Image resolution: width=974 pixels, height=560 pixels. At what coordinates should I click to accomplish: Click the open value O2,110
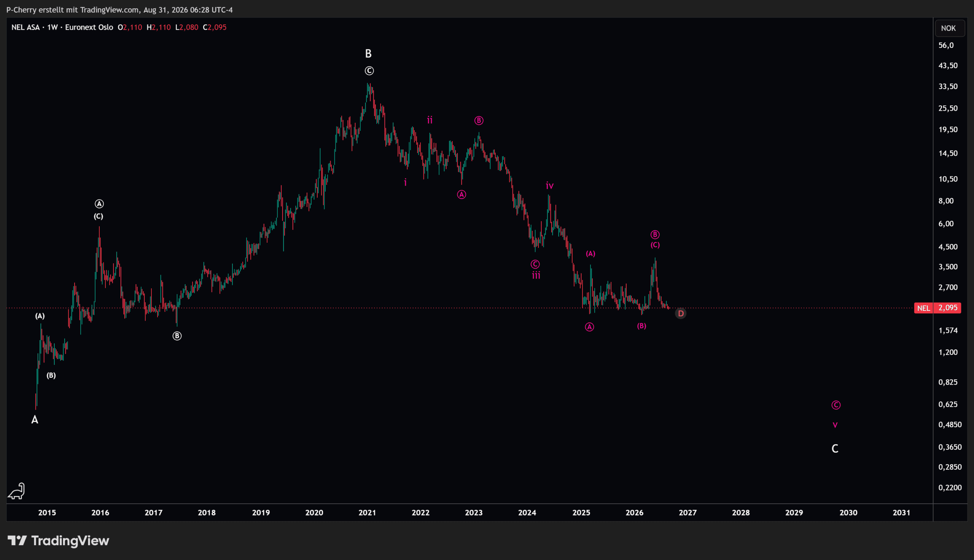(x=130, y=27)
